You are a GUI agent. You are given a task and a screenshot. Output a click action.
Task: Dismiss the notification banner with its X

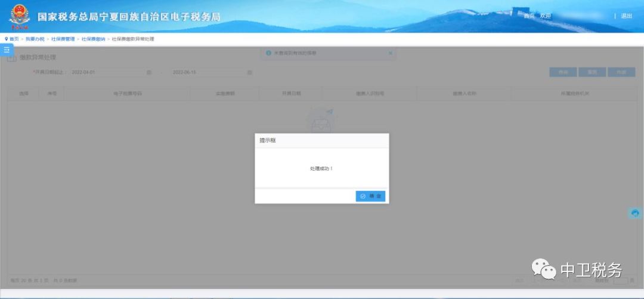point(391,53)
